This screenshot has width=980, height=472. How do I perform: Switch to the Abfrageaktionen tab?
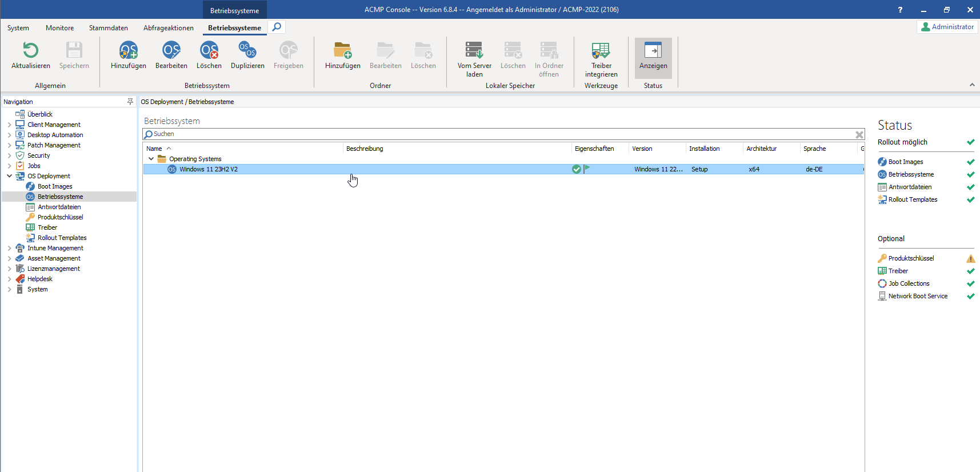168,28
